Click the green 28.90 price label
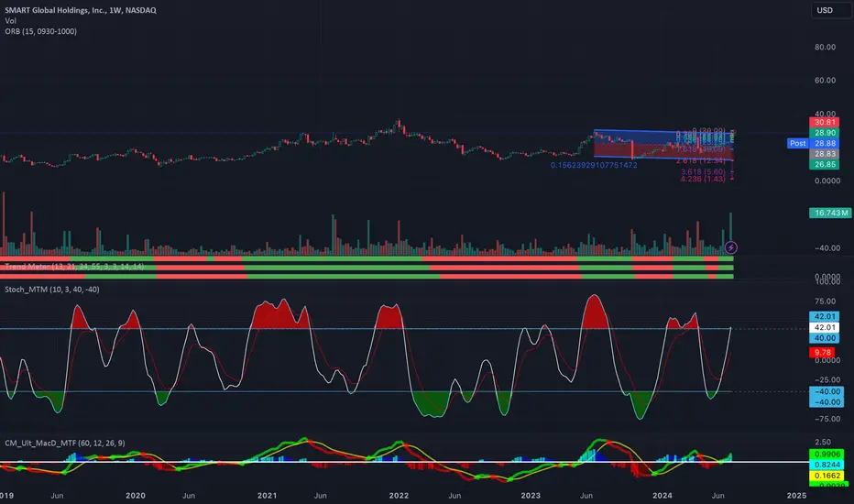The width and height of the screenshot is (854, 504). [825, 132]
